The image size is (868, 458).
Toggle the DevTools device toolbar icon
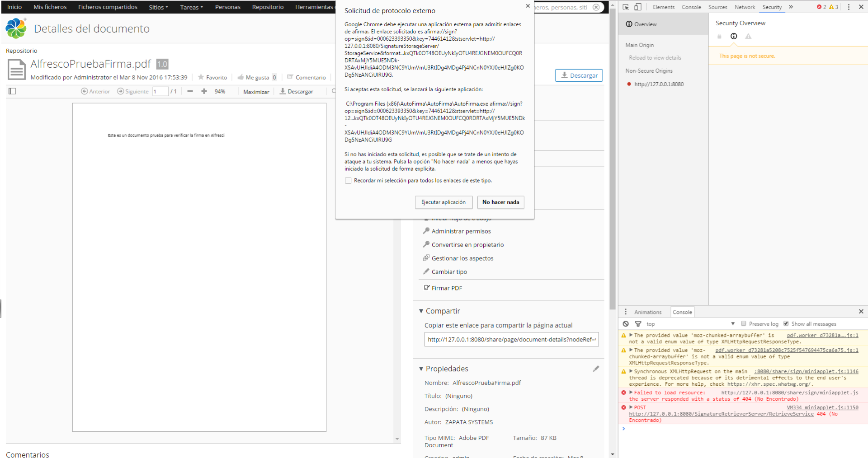point(637,7)
